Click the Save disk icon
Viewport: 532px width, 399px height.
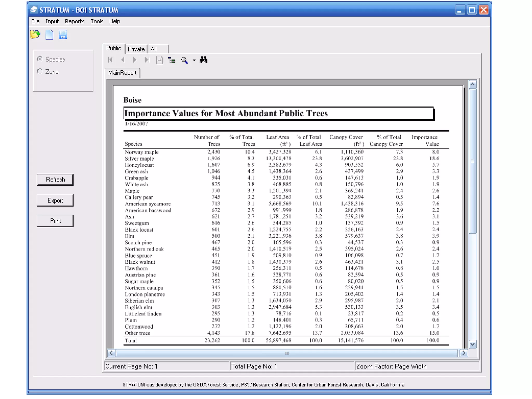pyautogui.click(x=63, y=35)
